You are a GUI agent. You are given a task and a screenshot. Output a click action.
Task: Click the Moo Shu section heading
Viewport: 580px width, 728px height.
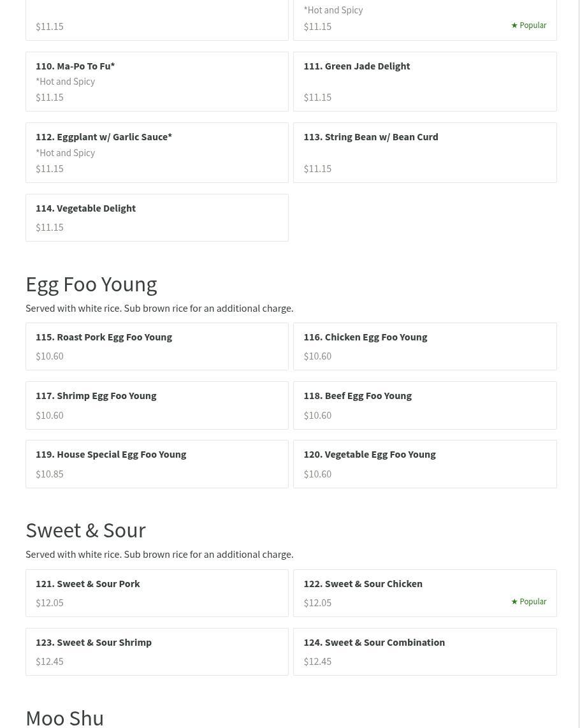[64, 717]
